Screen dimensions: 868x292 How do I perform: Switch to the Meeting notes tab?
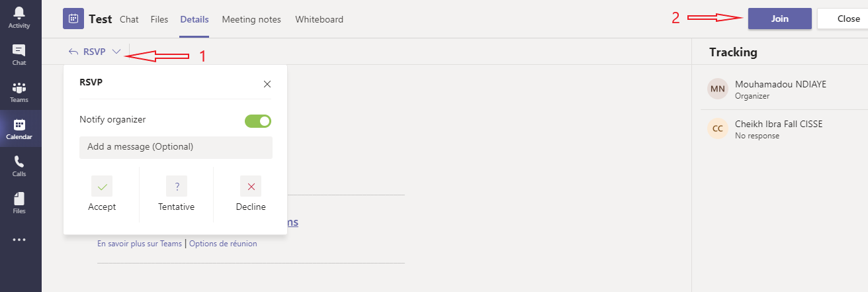tap(251, 19)
